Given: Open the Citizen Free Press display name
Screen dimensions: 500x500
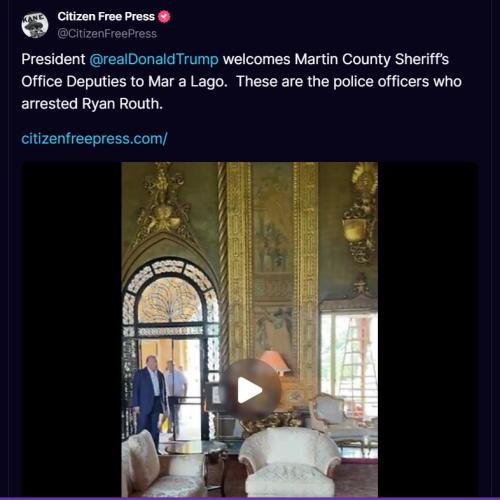Looking at the screenshot, I should 106,16.
